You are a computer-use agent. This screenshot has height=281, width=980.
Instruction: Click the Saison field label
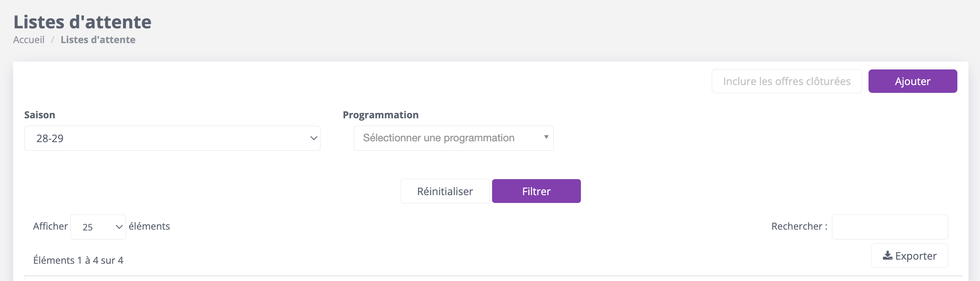(x=39, y=115)
